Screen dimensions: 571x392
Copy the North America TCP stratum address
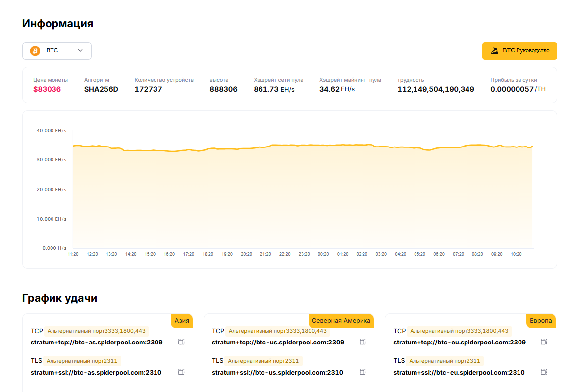pyautogui.click(x=363, y=342)
